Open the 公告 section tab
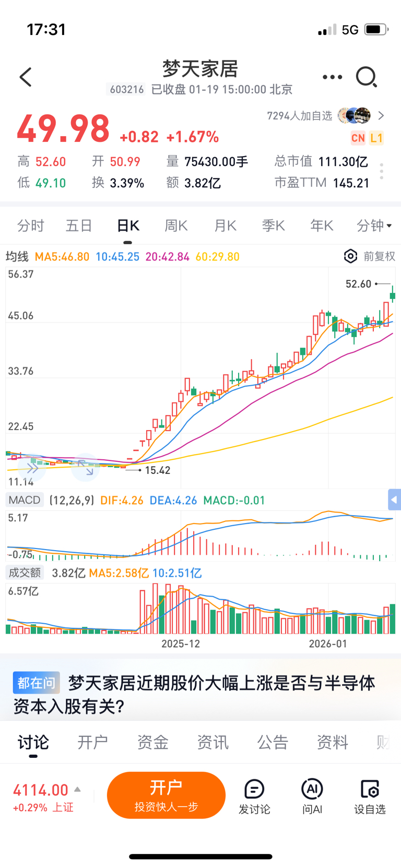Screen dimensions: 401x868 coord(273,742)
